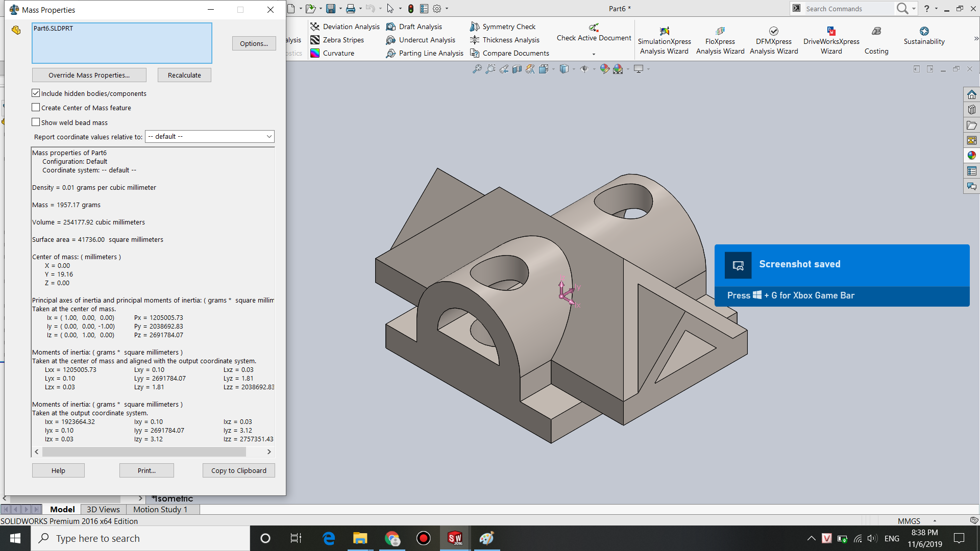Click the Recalculate button
The height and width of the screenshot is (551, 980).
184,75
